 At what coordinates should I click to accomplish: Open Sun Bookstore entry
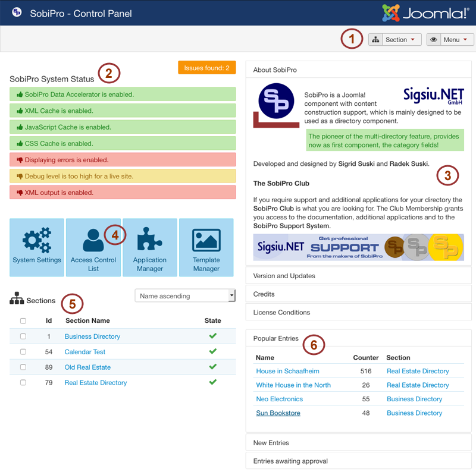coord(278,413)
